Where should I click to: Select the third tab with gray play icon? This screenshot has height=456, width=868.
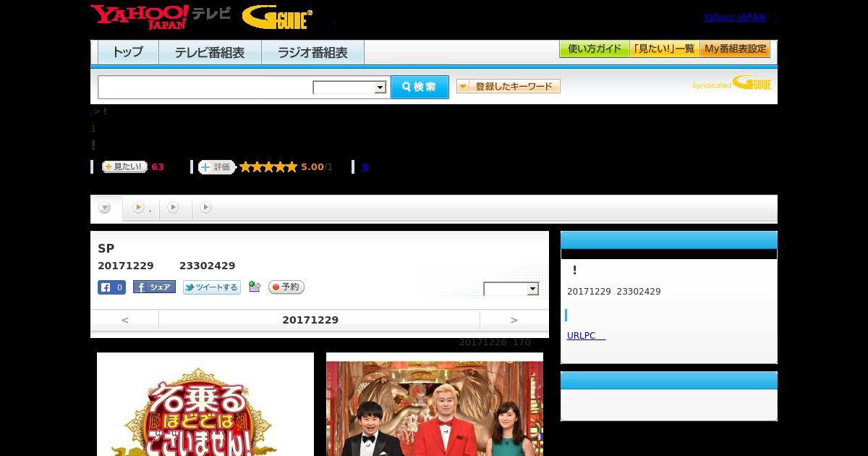174,208
